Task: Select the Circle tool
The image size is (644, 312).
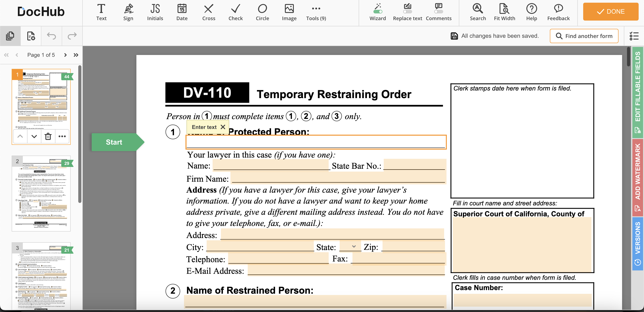Action: pyautogui.click(x=262, y=12)
